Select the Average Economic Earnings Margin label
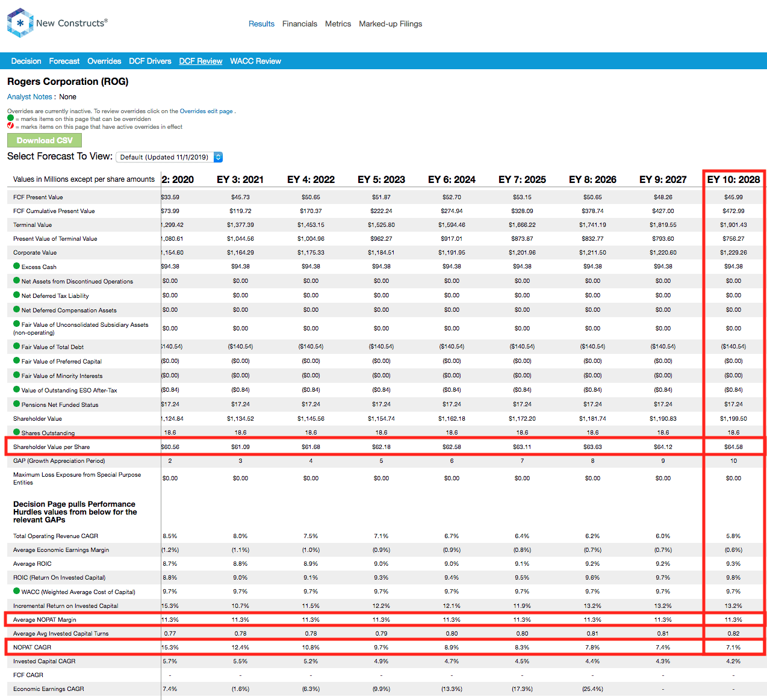The width and height of the screenshot is (767, 700). [x=61, y=550]
